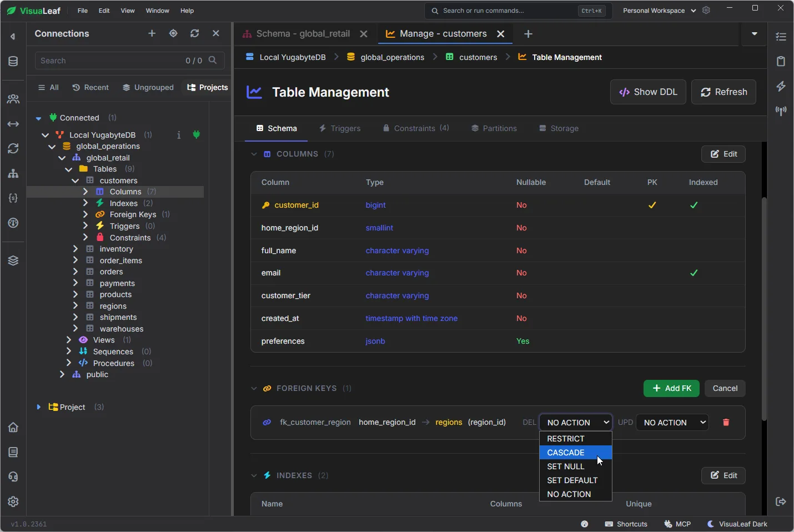Image resolution: width=794 pixels, height=532 pixels.
Task: Open the Storage tab
Action: click(x=559, y=128)
